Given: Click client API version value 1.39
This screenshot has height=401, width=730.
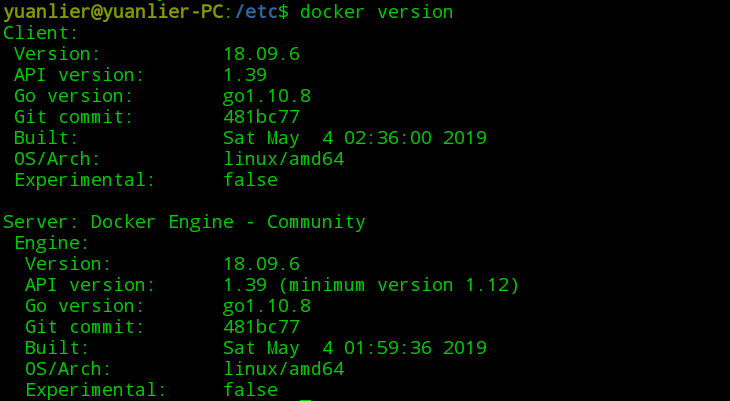Looking at the screenshot, I should (245, 75).
